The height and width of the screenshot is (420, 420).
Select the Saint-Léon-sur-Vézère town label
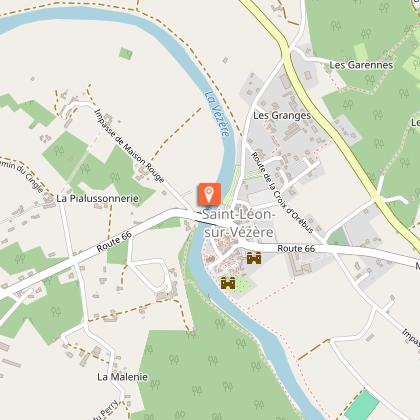point(239,223)
